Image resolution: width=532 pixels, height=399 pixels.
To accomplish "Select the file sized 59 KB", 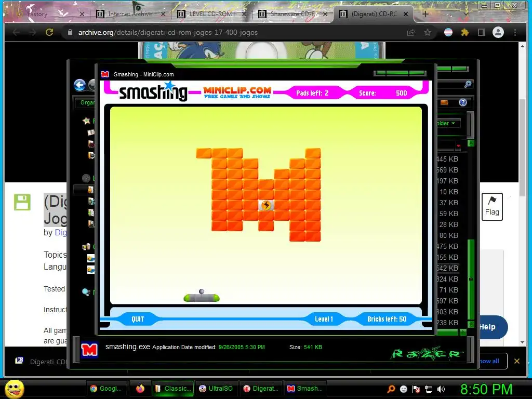I will pyautogui.click(x=448, y=214).
